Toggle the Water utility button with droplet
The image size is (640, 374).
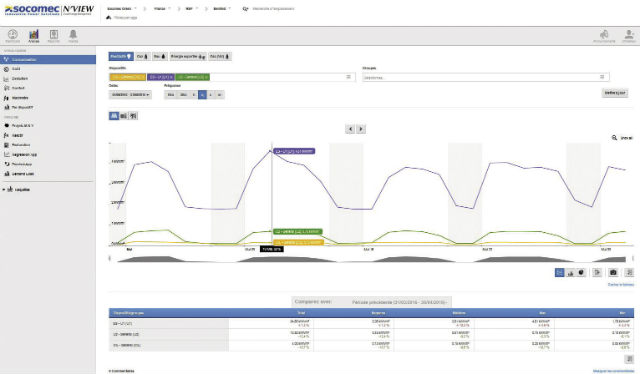160,56
